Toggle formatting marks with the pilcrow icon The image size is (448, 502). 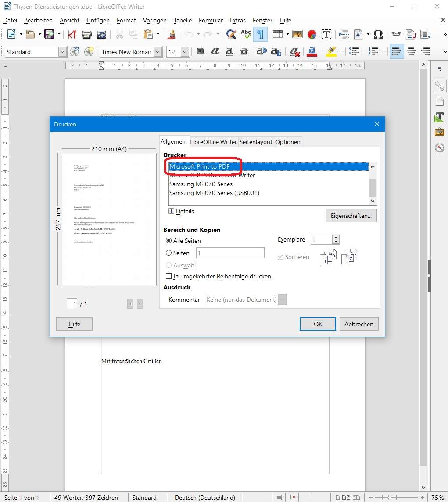click(x=261, y=34)
